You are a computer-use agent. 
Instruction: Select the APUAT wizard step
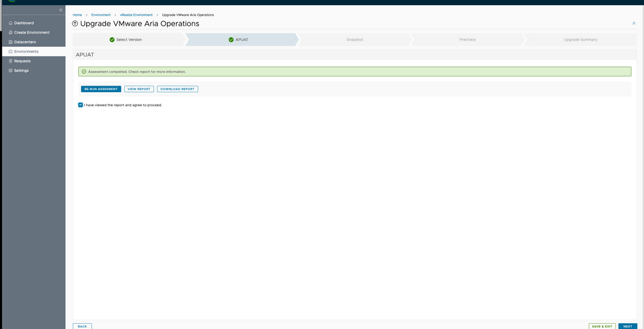242,39
